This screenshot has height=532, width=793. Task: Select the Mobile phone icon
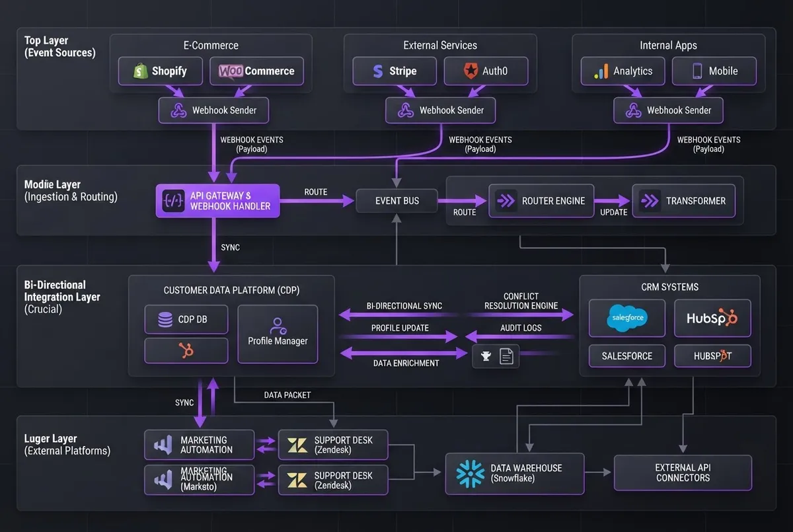(x=697, y=71)
